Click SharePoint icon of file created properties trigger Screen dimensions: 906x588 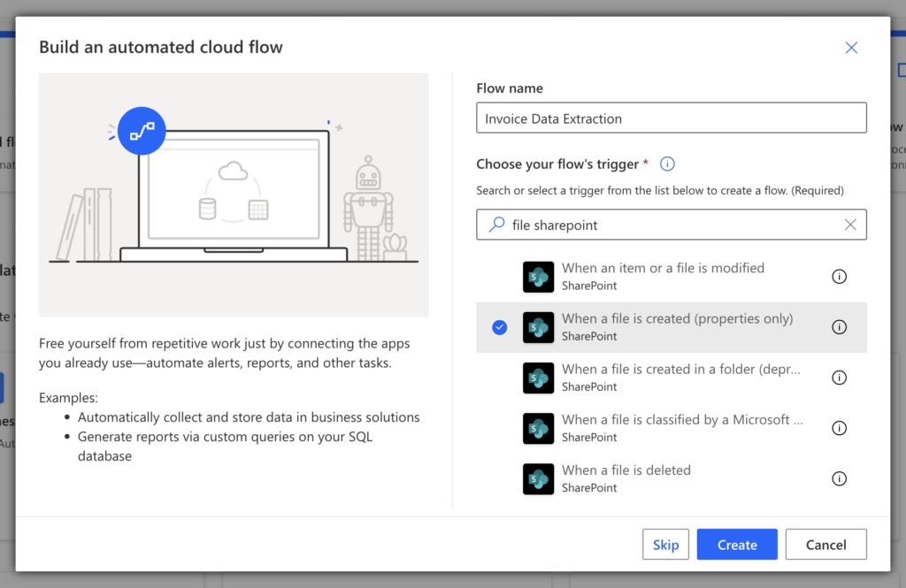pyautogui.click(x=538, y=327)
